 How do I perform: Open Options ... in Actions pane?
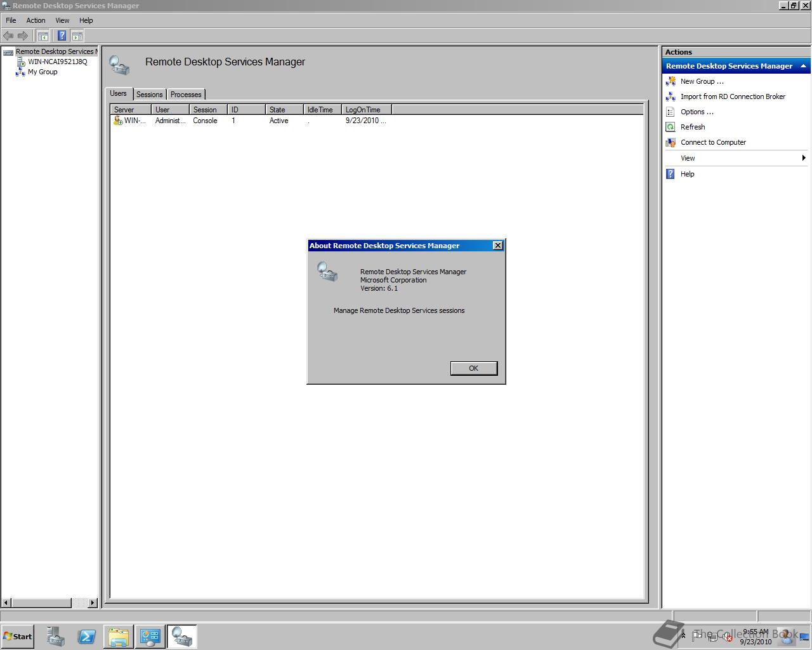click(x=697, y=112)
